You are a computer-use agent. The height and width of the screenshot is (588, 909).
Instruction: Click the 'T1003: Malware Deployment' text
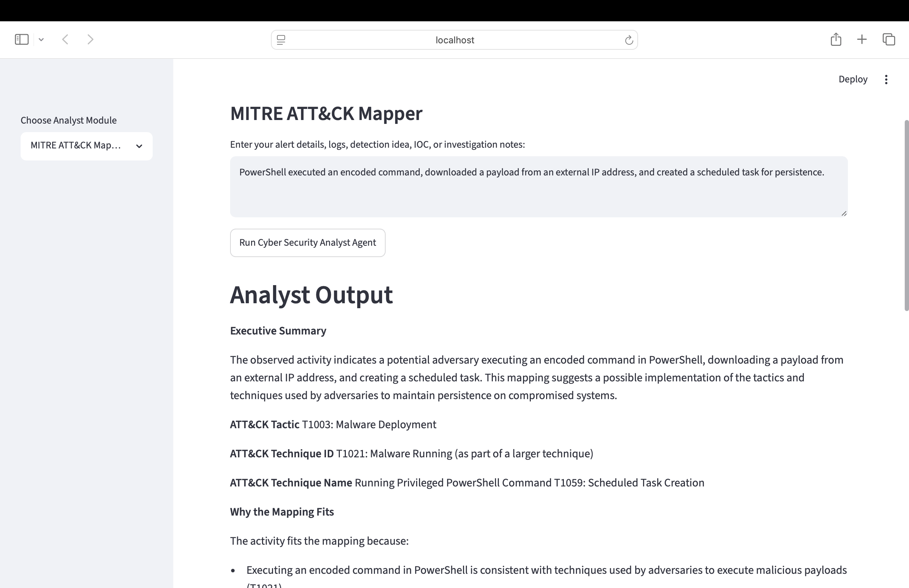(369, 425)
